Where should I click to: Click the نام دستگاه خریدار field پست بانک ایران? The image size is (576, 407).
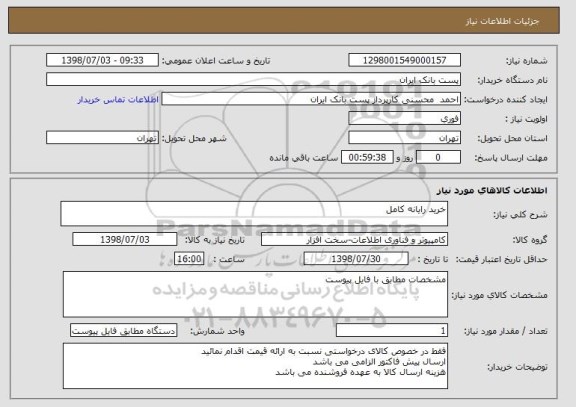pos(253,79)
